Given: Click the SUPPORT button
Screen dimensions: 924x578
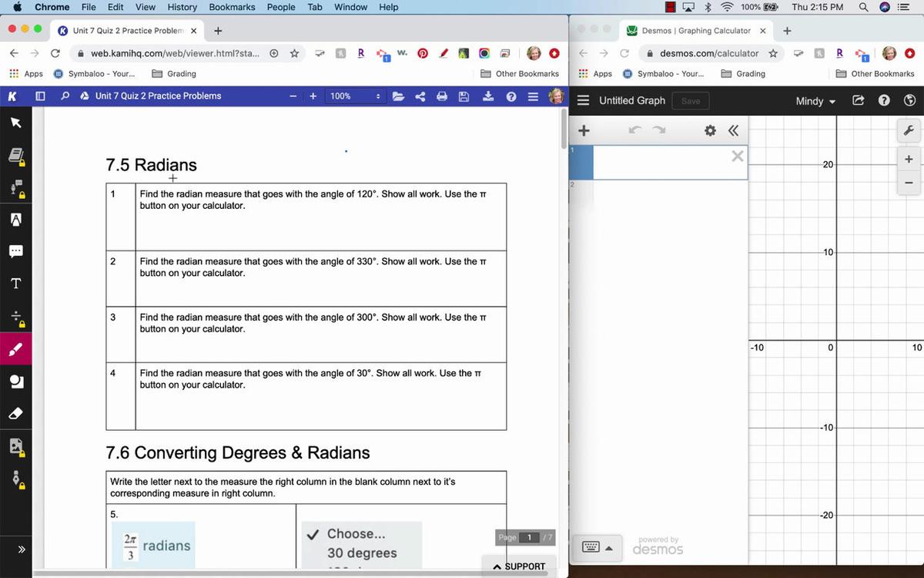Looking at the screenshot, I should [x=519, y=566].
